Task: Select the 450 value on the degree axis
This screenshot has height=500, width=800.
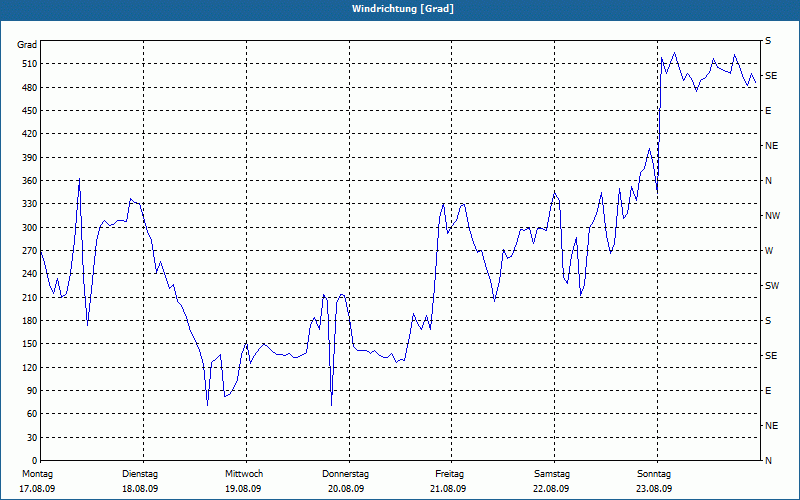Action: (x=30, y=111)
